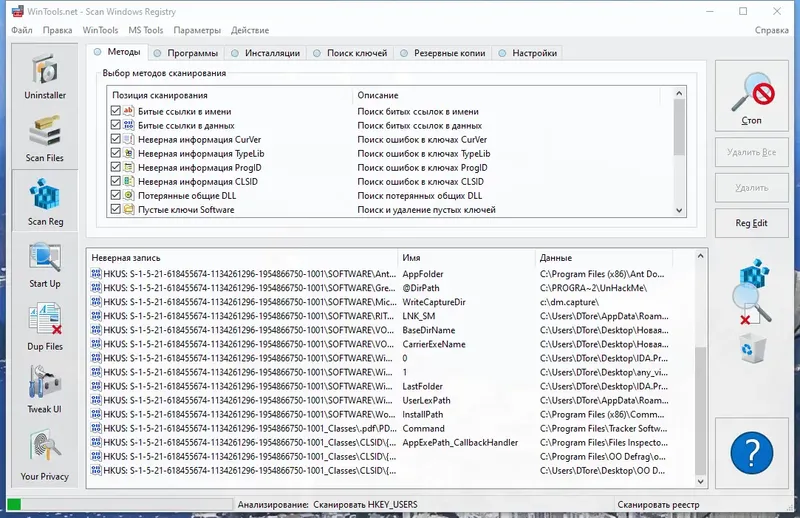
Task: Select the Scan Reg tool
Action: pos(45,202)
